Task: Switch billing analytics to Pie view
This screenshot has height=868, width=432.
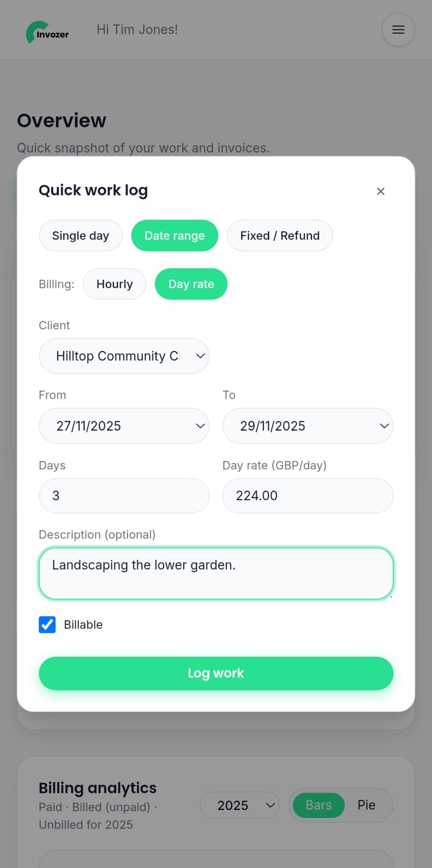Action: coord(367,805)
